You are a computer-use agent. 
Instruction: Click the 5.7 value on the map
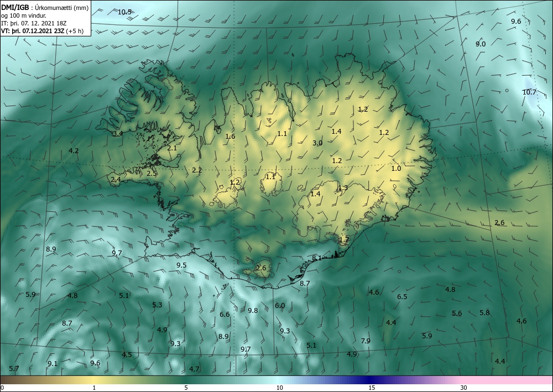point(14,369)
